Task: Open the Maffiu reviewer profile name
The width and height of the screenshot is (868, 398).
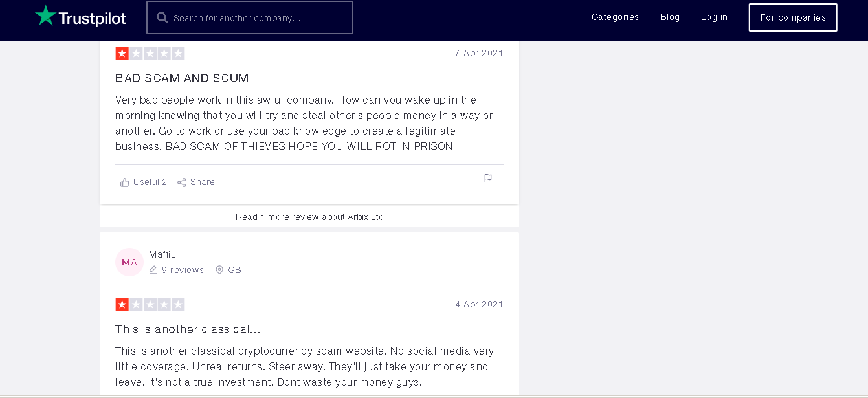Action: coord(162,254)
